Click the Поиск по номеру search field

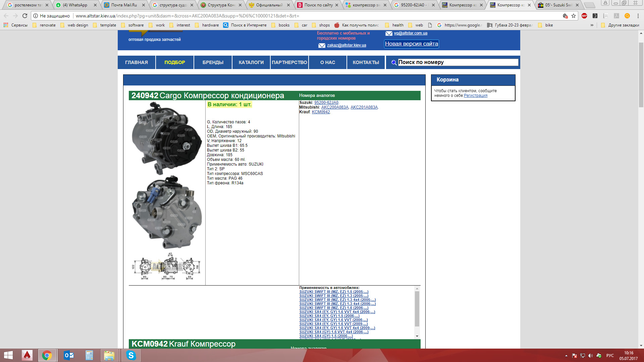[x=458, y=62]
